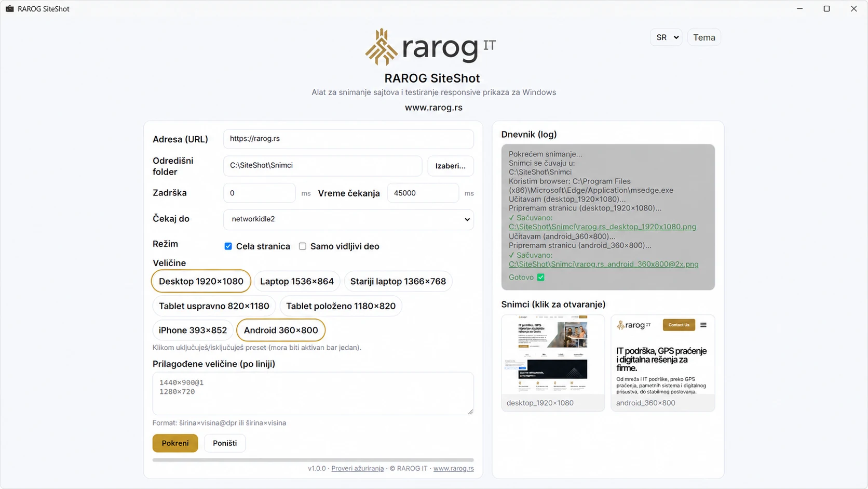
Task: Click the Dnevnik (log) heading
Action: 528,135
